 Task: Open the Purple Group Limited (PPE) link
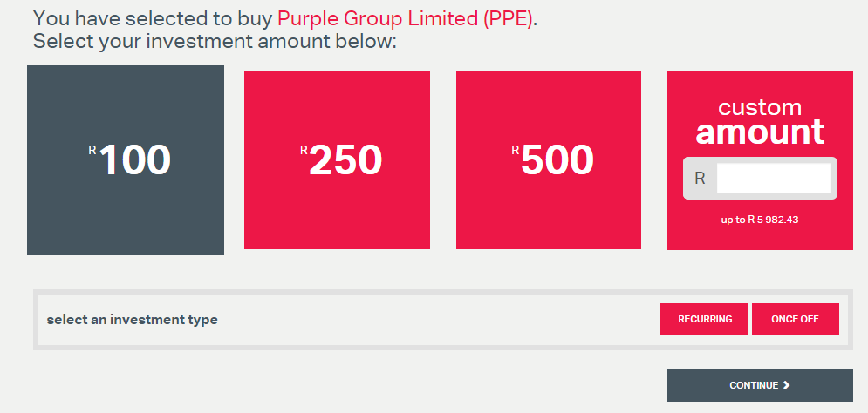pyautogui.click(x=405, y=18)
